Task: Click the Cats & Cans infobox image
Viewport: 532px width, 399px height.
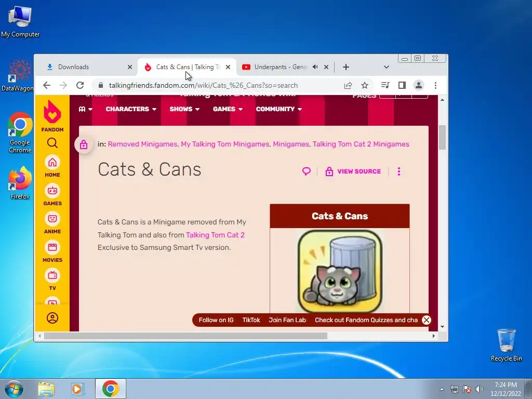Action: pos(340,271)
